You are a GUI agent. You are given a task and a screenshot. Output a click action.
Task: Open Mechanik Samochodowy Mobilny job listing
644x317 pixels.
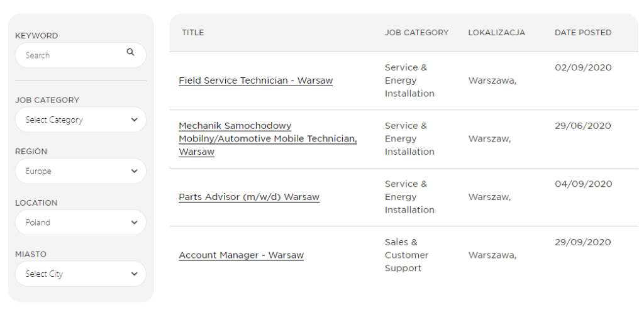268,139
